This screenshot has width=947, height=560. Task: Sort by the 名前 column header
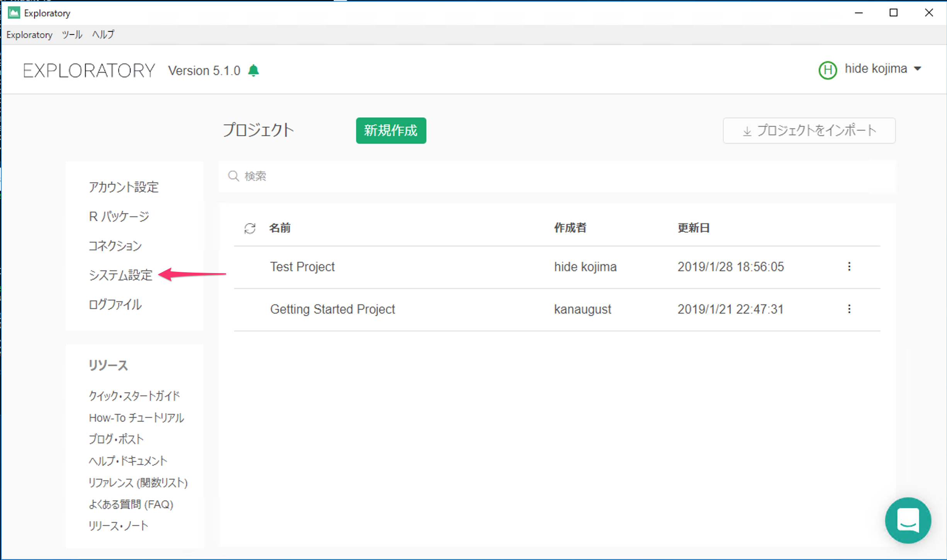pyautogui.click(x=280, y=228)
